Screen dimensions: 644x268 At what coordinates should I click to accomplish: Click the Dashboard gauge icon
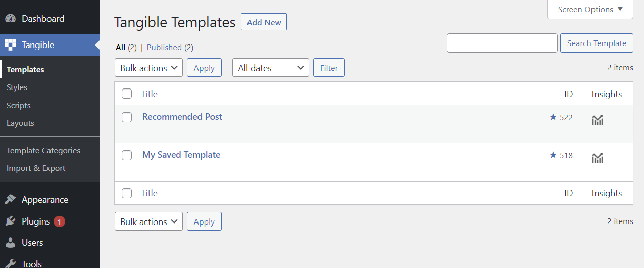coord(11,19)
